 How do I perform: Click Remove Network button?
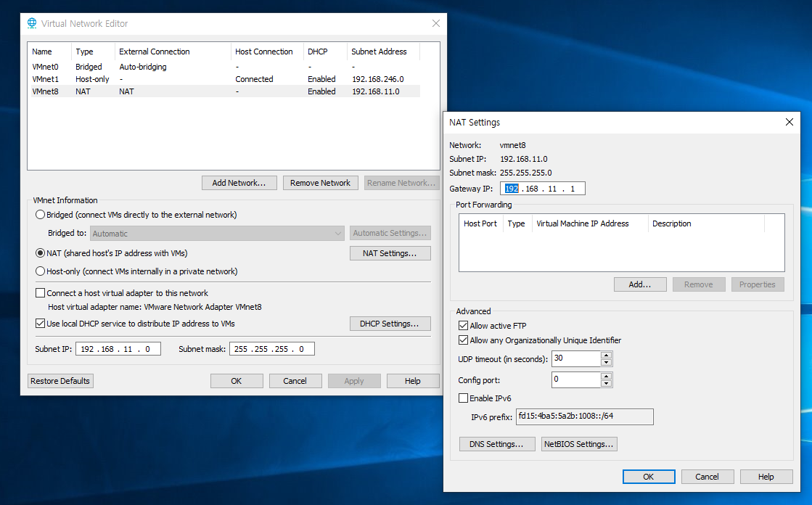point(321,183)
